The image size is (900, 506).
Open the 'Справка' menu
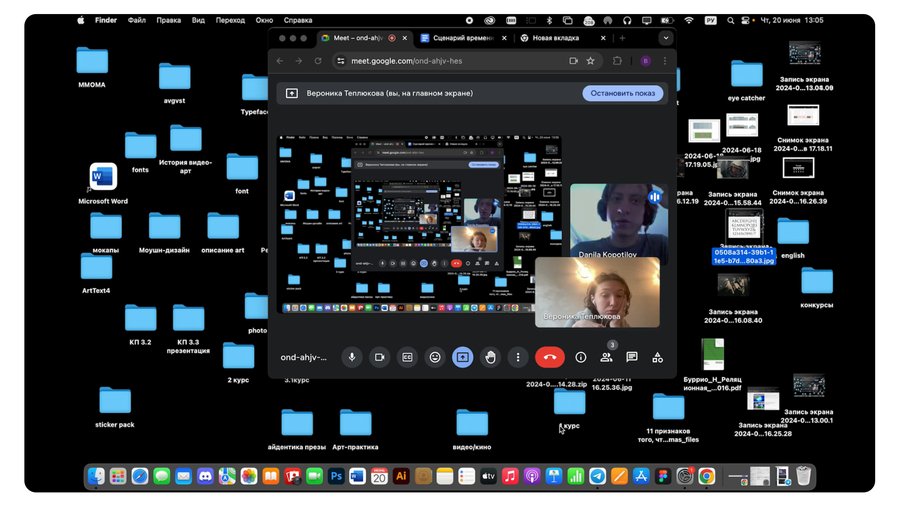coord(298,20)
